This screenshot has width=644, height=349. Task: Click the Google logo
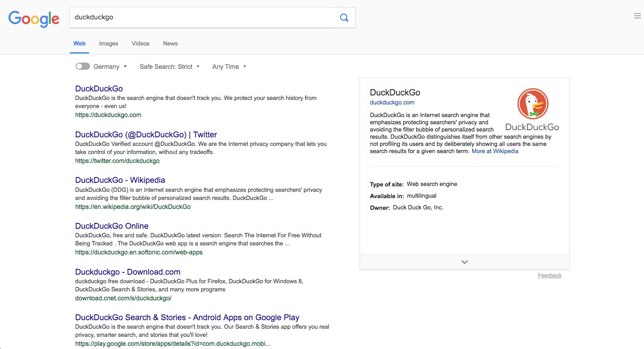click(x=34, y=18)
